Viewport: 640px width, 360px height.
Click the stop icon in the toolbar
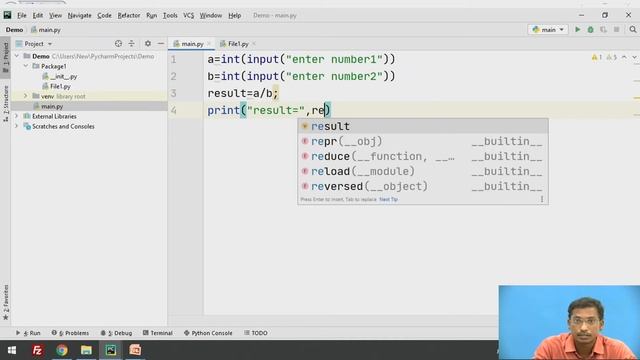pos(617,29)
